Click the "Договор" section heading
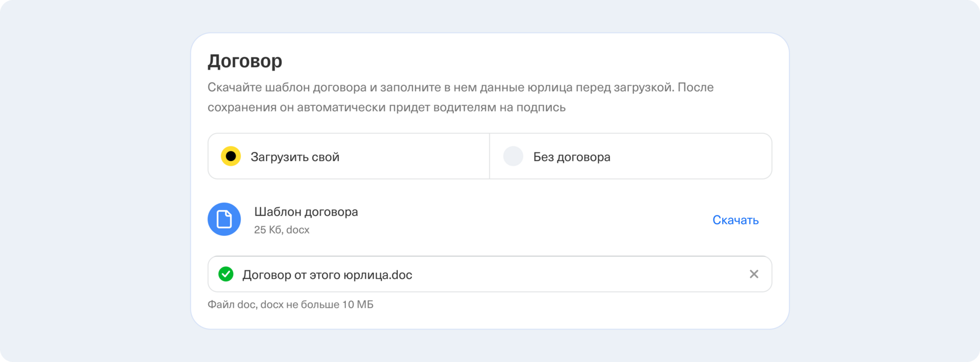Image resolution: width=980 pixels, height=362 pixels. click(x=245, y=61)
